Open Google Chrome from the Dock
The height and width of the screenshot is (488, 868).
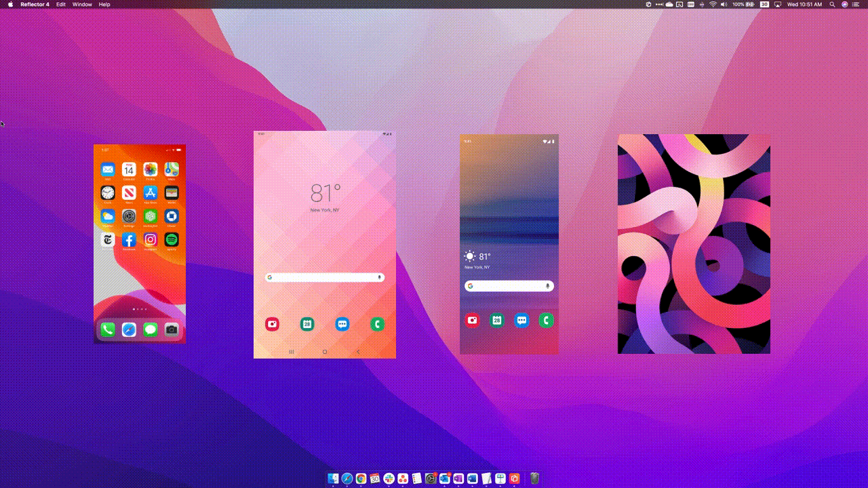click(361, 479)
